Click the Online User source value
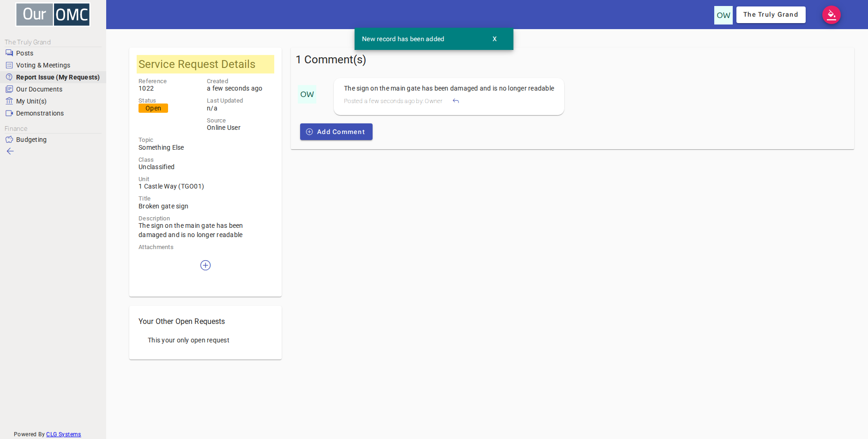This screenshot has width=868, height=439. pos(223,128)
